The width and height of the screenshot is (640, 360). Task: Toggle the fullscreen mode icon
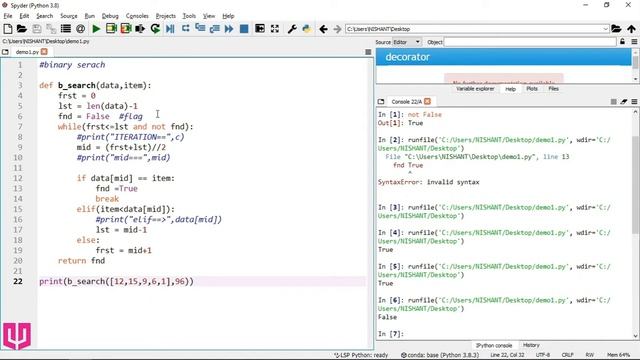(x=275, y=29)
